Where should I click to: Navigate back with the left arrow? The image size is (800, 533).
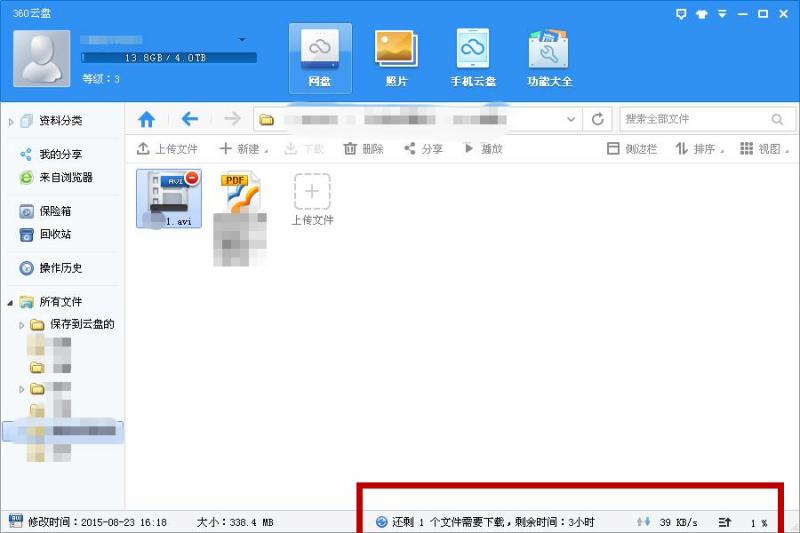tap(190, 119)
